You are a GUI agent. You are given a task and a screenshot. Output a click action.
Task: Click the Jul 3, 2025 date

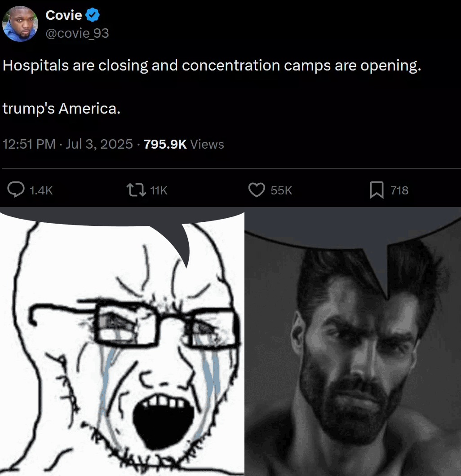point(99,144)
